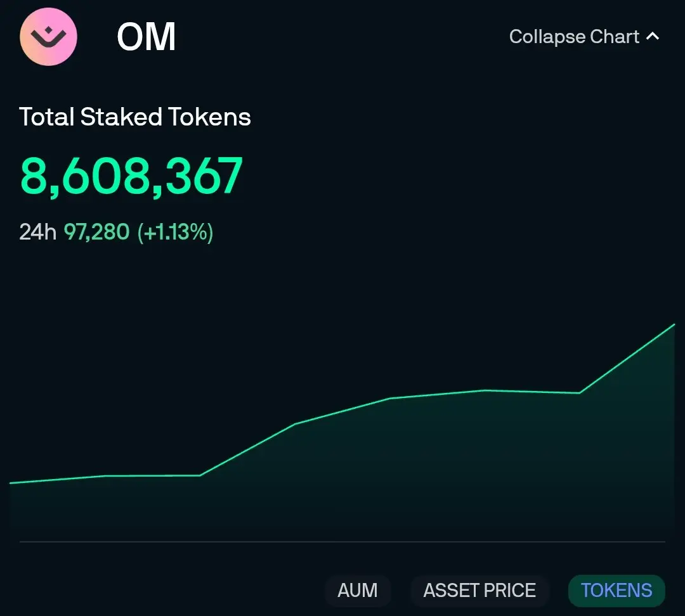Select the highlighted TOKENS tab
The image size is (685, 616).
[x=616, y=590]
